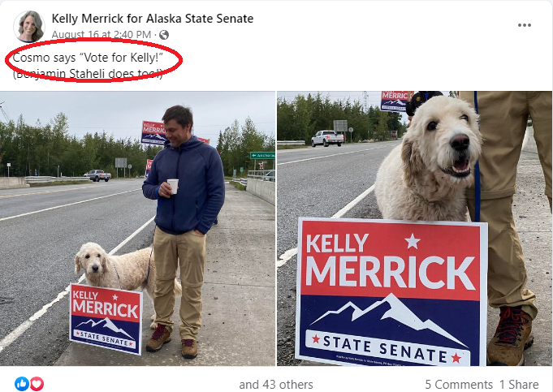
Task: Open Kelly Merrick for Alaska State Senate page
Action: coord(153,19)
